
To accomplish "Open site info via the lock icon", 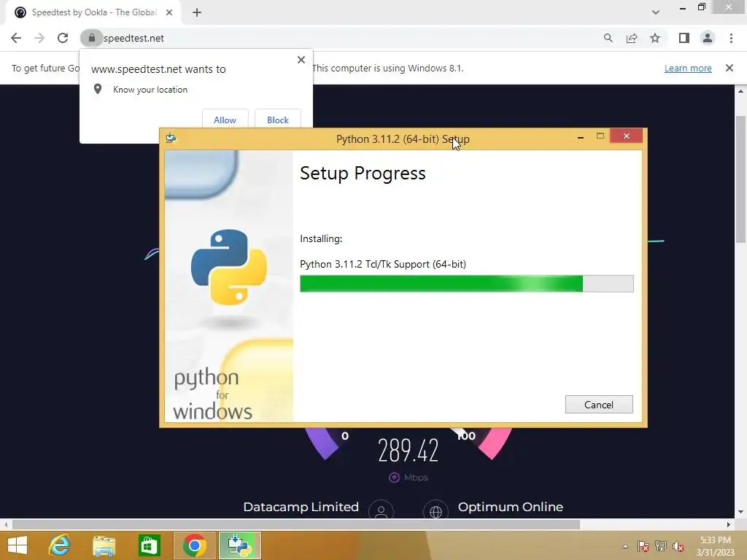I will click(x=91, y=38).
